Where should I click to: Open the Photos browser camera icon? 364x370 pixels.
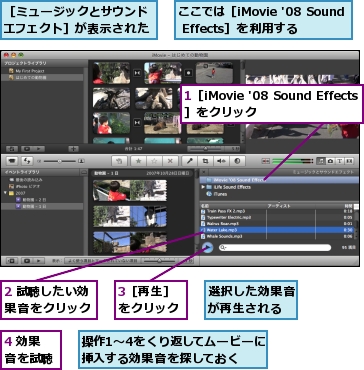point(330,161)
